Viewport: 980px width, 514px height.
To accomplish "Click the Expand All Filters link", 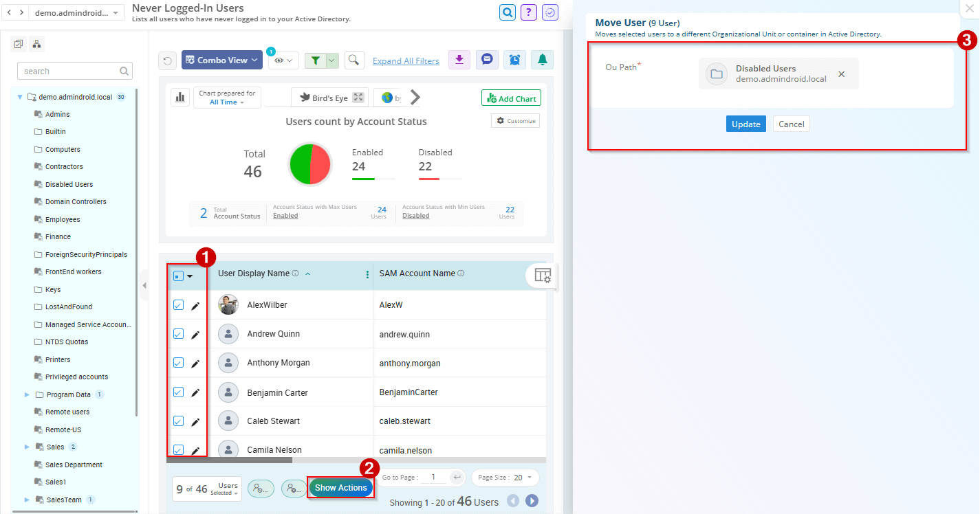I will pyautogui.click(x=406, y=61).
